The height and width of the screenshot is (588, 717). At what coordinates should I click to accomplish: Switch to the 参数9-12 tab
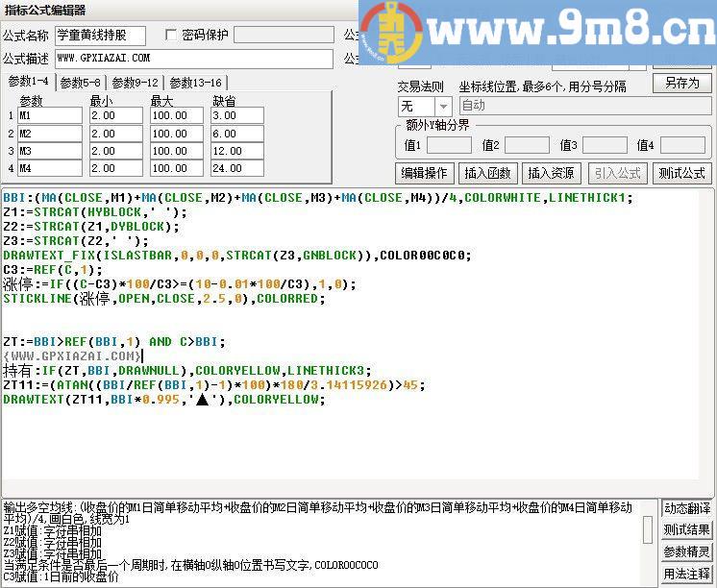(135, 83)
